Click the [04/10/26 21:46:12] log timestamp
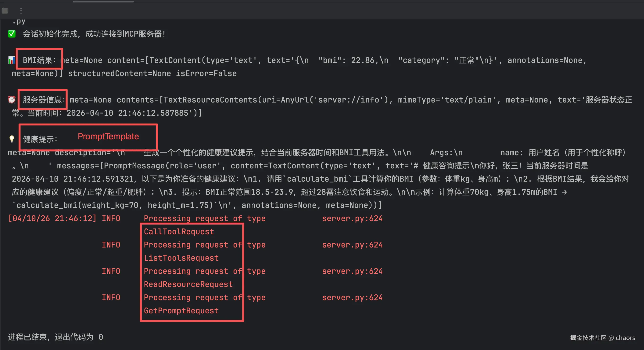Image resolution: width=644 pixels, height=350 pixels. click(52, 218)
